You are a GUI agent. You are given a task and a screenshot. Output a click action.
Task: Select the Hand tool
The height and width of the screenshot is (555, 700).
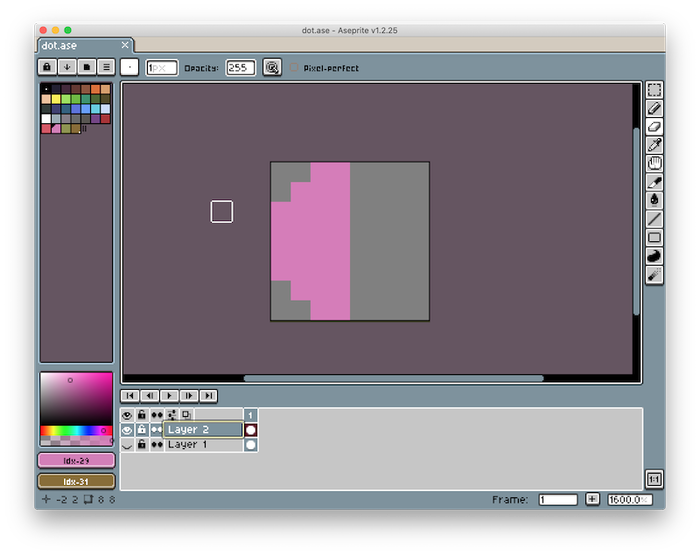[654, 164]
